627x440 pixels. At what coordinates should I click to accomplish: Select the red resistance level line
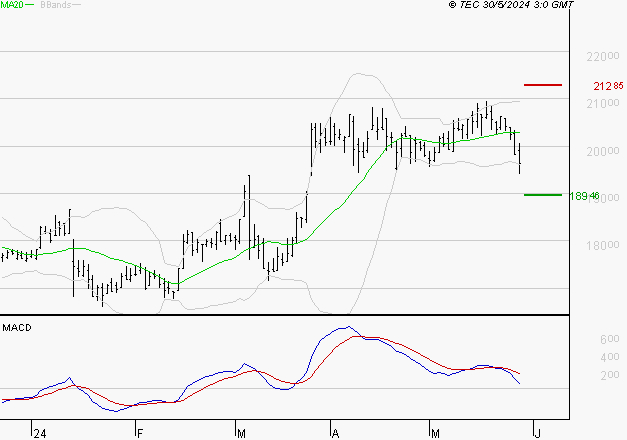pyautogui.click(x=543, y=85)
